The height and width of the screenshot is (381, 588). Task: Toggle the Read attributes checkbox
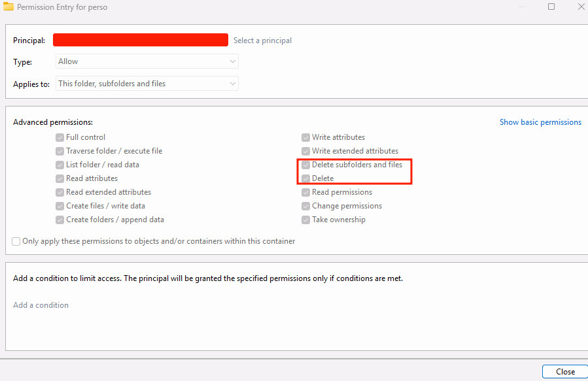[x=60, y=178]
